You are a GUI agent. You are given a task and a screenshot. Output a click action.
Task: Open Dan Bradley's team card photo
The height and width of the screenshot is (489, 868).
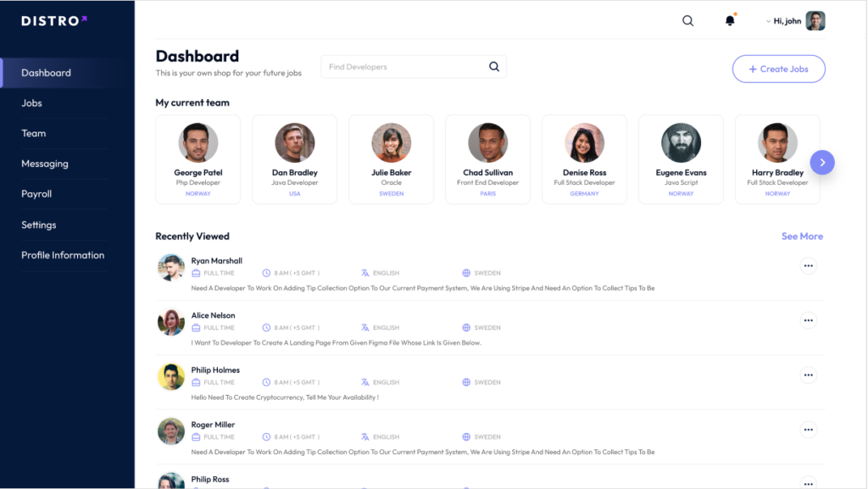pos(294,142)
